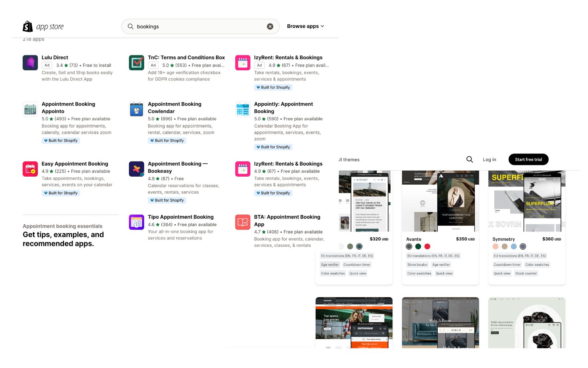
Task: Click Log in in themes window
Action: point(489,159)
